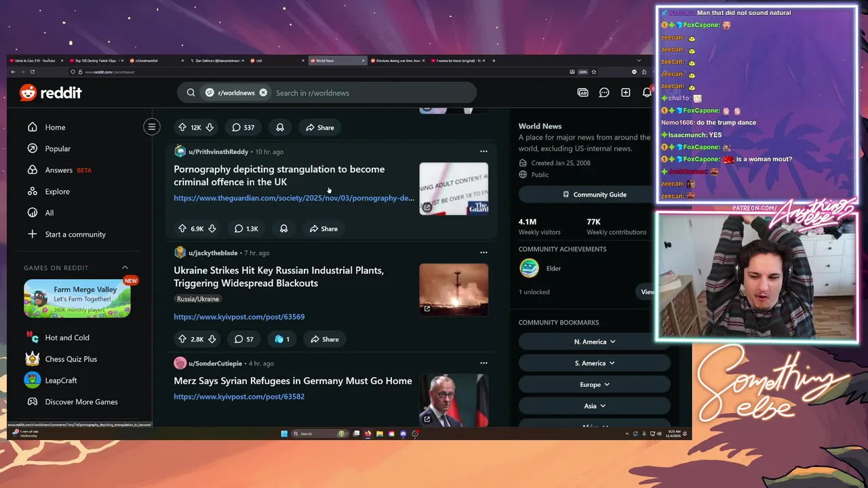This screenshot has width=868, height=488.
Task: Switch to the Elections during war time tab
Action: pyautogui.click(x=397, y=60)
